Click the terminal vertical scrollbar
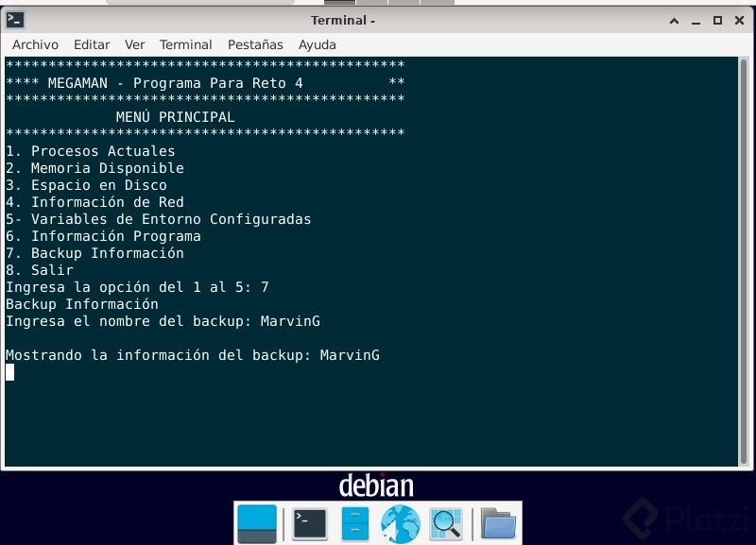756x545 pixels. pos(744,261)
